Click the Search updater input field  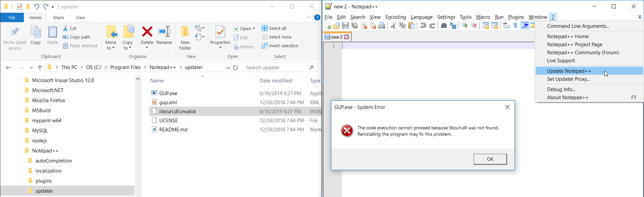[x=280, y=67]
